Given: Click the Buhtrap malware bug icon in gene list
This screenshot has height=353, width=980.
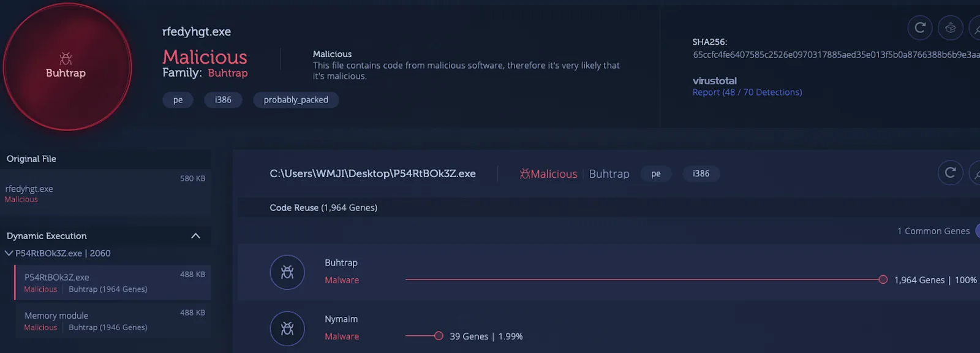Looking at the screenshot, I should point(287,272).
